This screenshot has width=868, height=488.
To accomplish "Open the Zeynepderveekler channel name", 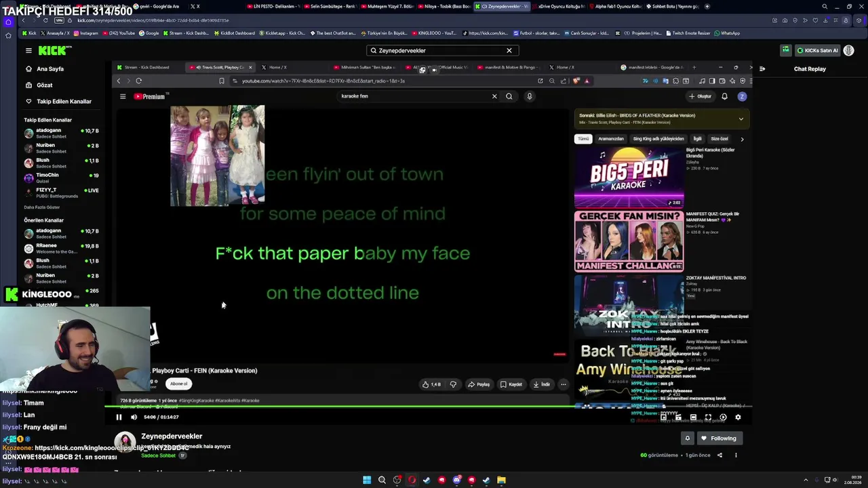I will (x=172, y=436).
